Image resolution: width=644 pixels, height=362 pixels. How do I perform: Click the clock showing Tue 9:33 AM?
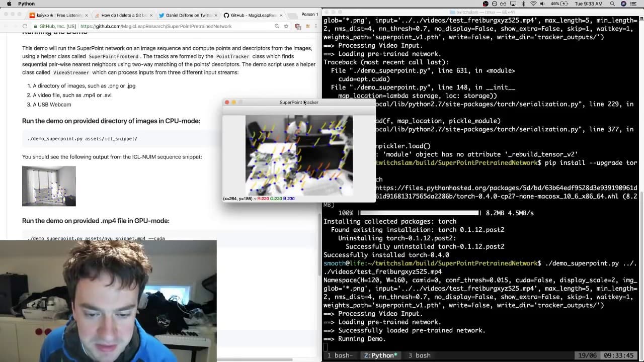pos(588,4)
